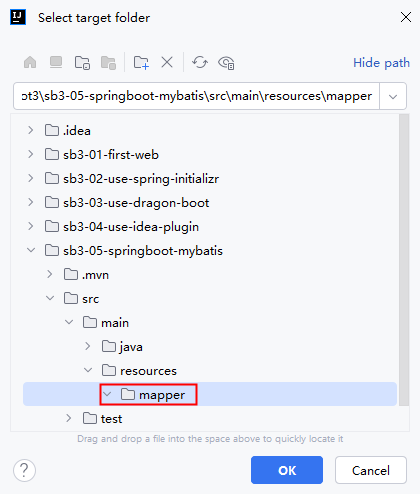Click the Module directory icon
This screenshot has width=420, height=494.
click(108, 62)
